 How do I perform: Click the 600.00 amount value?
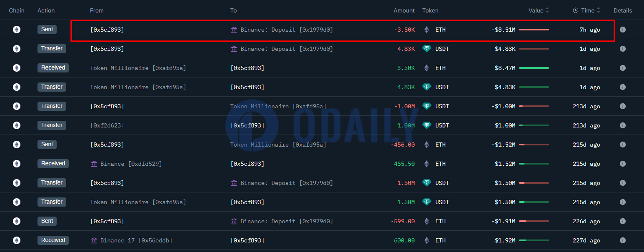404,240
